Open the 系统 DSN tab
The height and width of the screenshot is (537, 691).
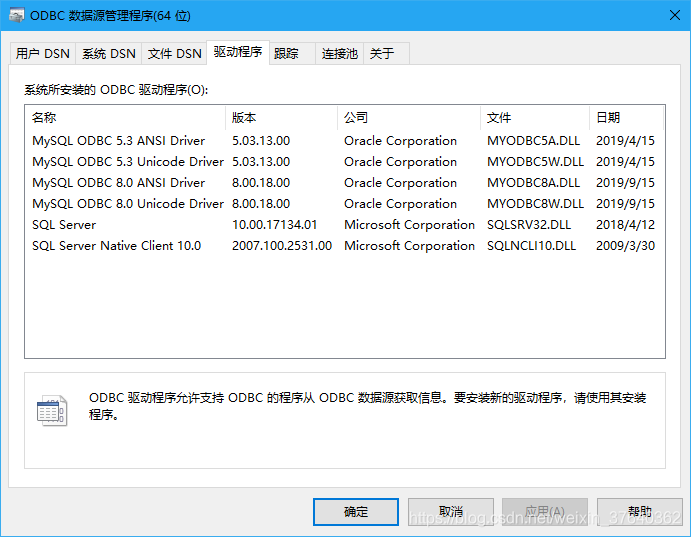pyautogui.click(x=108, y=54)
